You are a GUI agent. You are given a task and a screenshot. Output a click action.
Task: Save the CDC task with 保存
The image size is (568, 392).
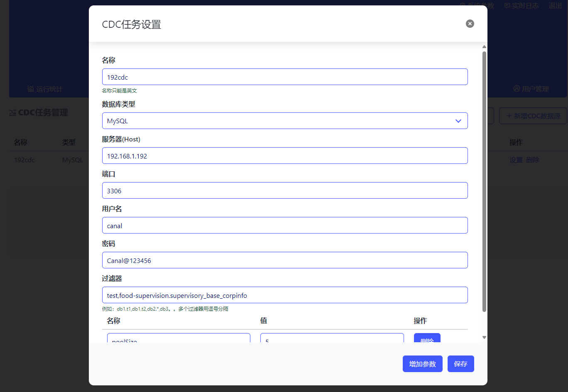[460, 364]
